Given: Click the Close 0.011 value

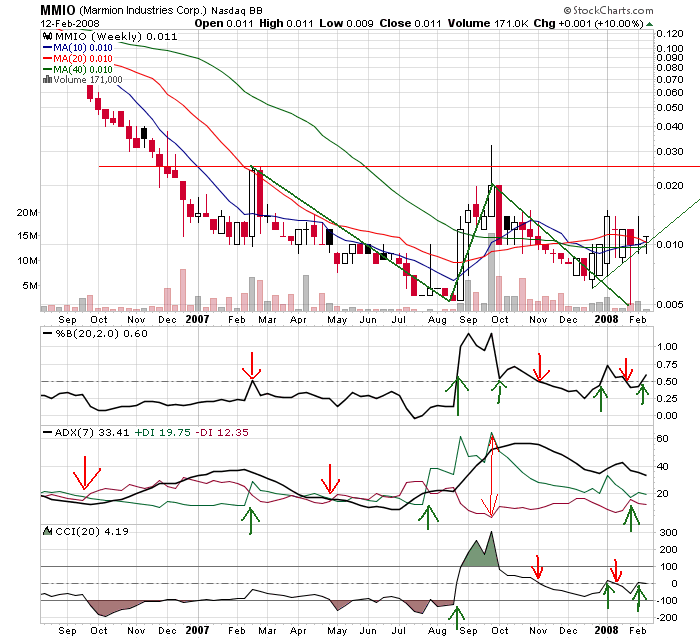Looking at the screenshot, I should [410, 23].
